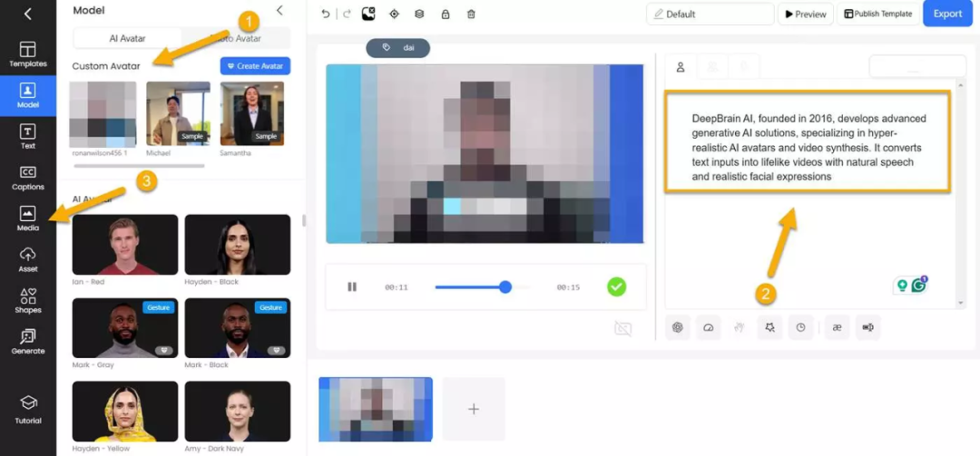Click the 00:15 total duration text

click(568, 287)
